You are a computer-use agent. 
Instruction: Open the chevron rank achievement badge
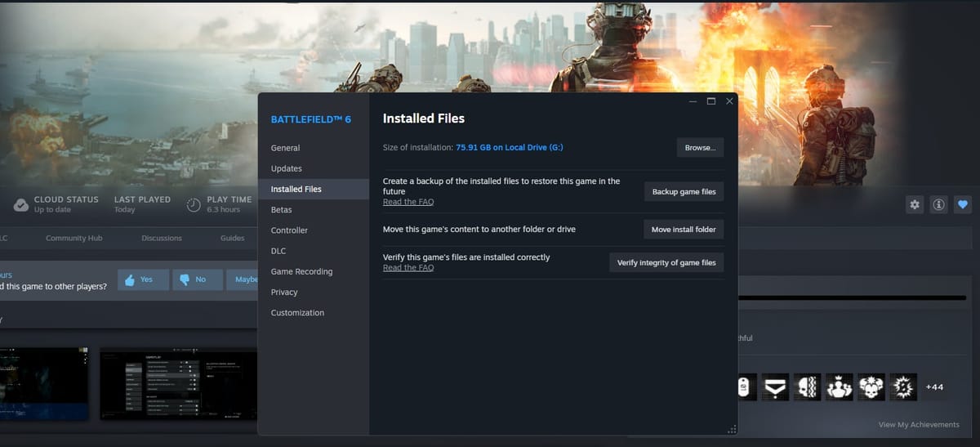click(775, 387)
